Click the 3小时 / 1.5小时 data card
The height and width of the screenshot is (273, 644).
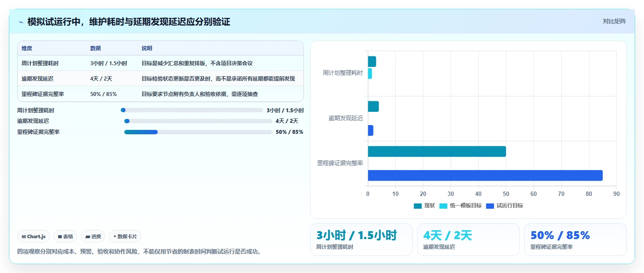361,240
